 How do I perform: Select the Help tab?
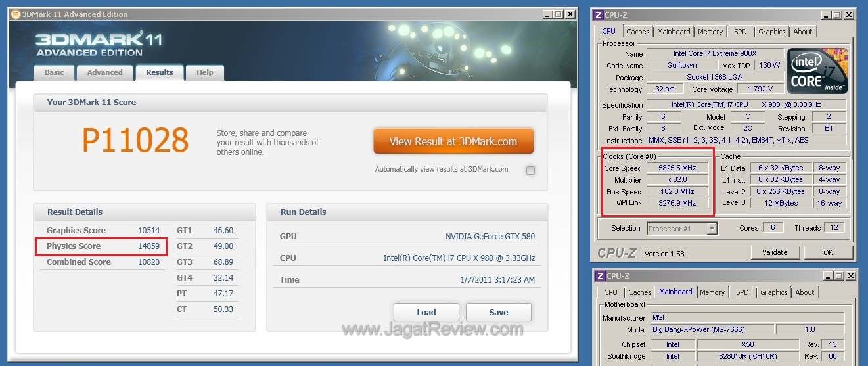point(204,73)
